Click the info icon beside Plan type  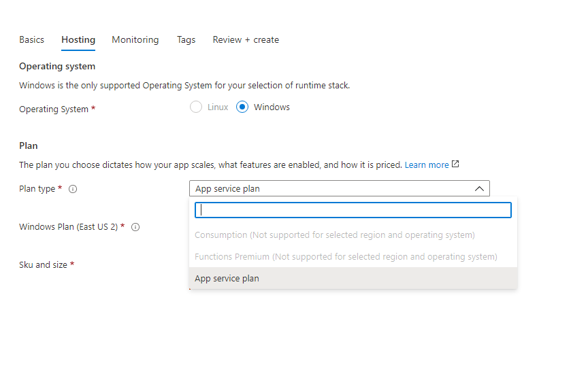tap(73, 189)
